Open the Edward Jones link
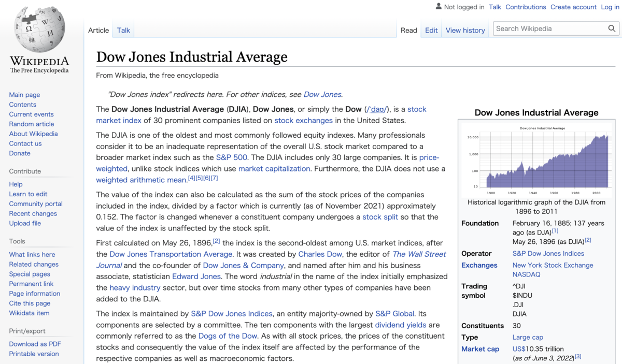 pos(196,276)
